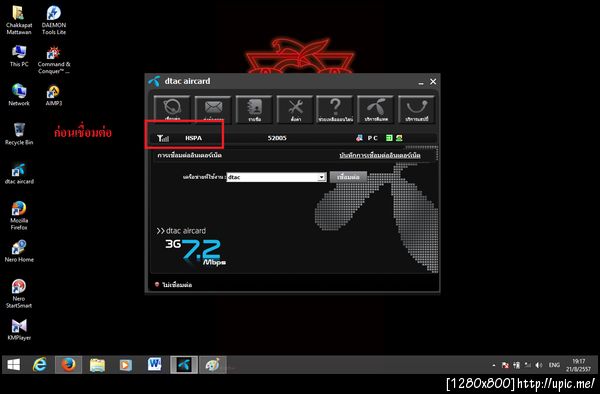The width and height of the screenshot is (600, 394).
Task: Click the Action Center flag tray icon
Action: coord(505,365)
